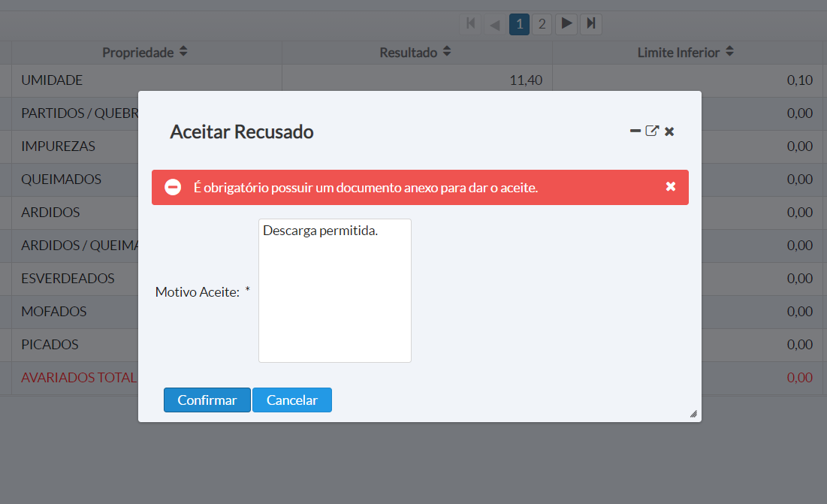This screenshot has height=504, width=827.
Task: Go to the first page of results
Action: (x=471, y=24)
